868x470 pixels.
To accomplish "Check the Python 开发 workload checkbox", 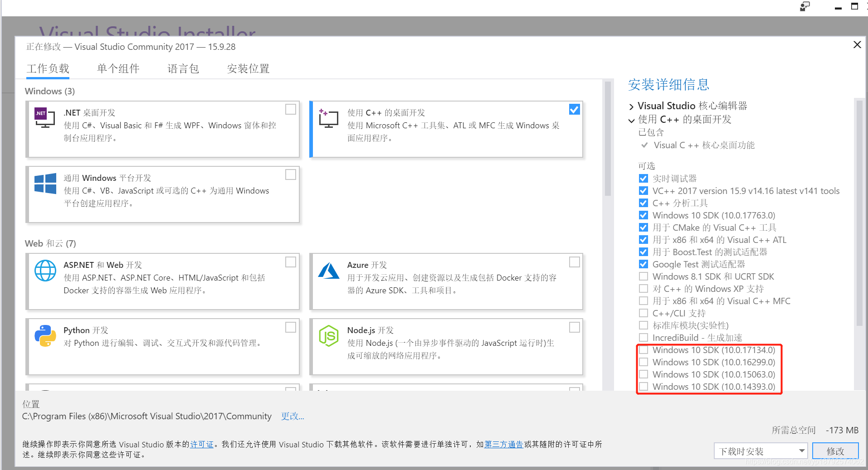I will (x=291, y=327).
